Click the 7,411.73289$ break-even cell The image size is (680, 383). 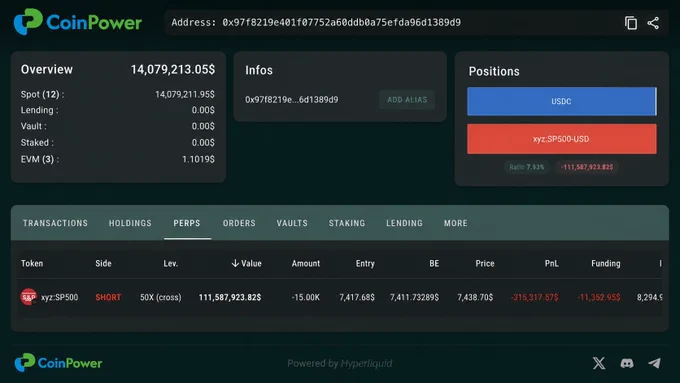tap(414, 297)
